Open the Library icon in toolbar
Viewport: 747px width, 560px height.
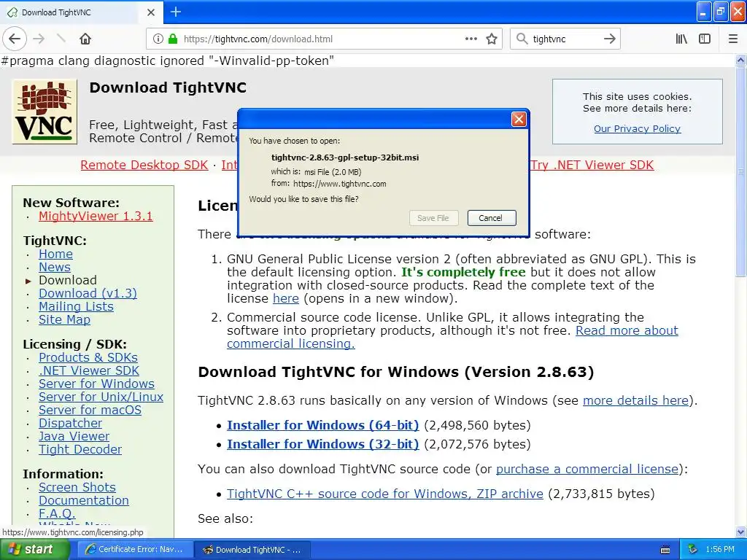point(682,39)
